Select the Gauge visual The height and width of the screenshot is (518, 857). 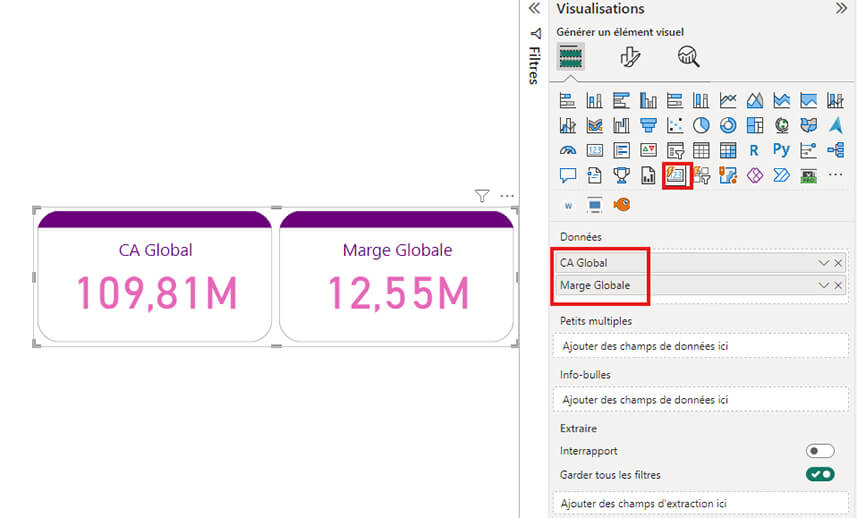click(568, 150)
